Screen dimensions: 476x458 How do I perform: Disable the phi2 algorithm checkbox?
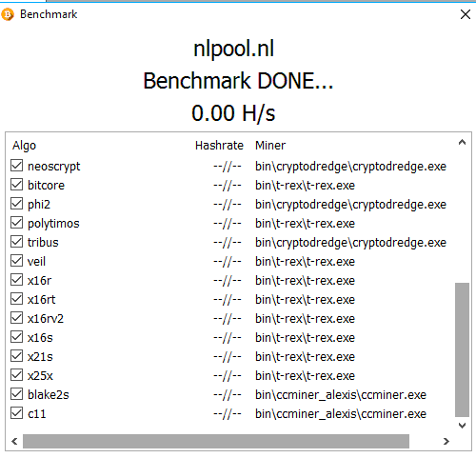click(x=16, y=204)
